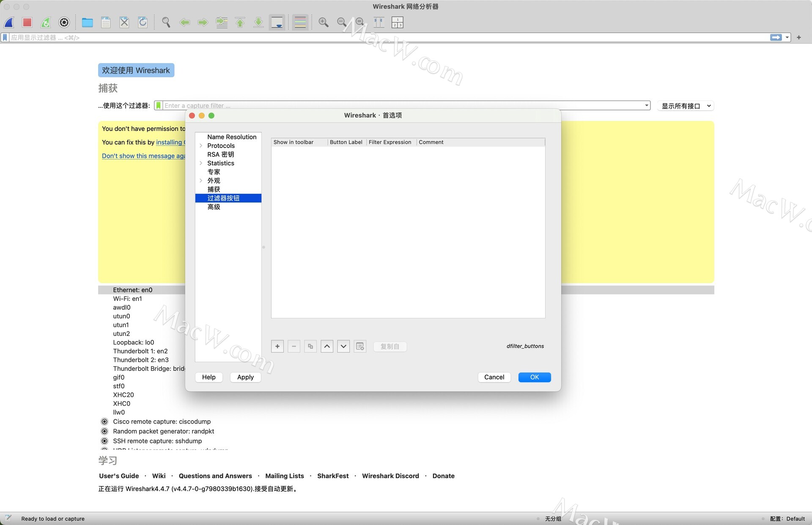Toggle auto-scroll during live capture icon
The height and width of the screenshot is (525, 812).
point(277,22)
